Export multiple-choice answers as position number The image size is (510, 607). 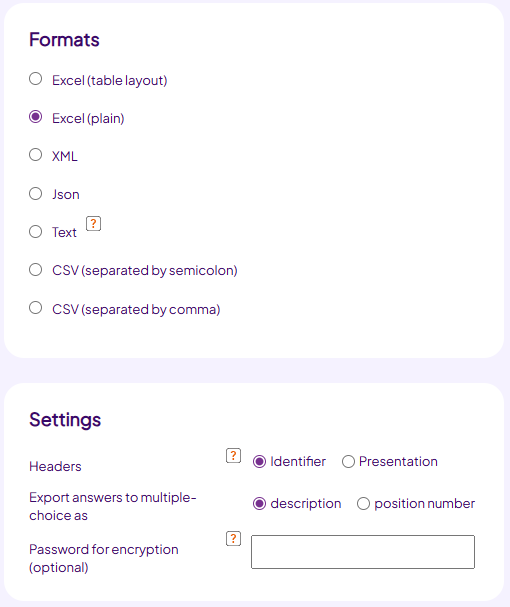click(363, 504)
